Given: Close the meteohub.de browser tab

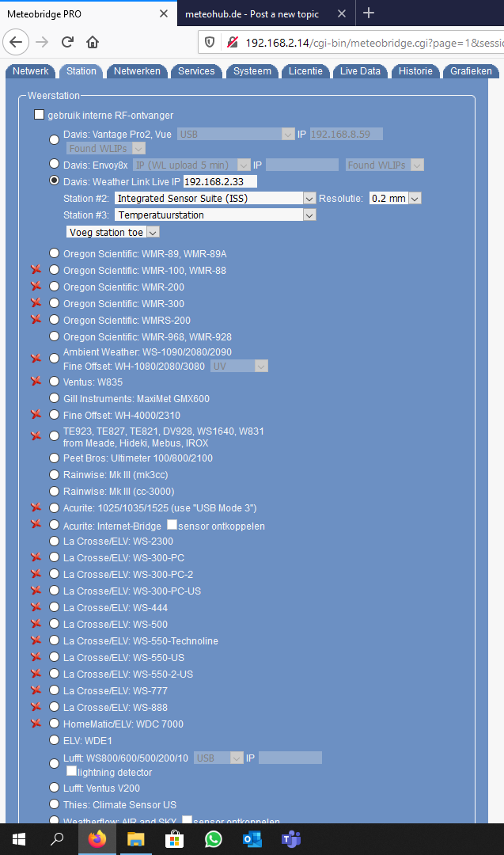Looking at the screenshot, I should click(x=342, y=13).
